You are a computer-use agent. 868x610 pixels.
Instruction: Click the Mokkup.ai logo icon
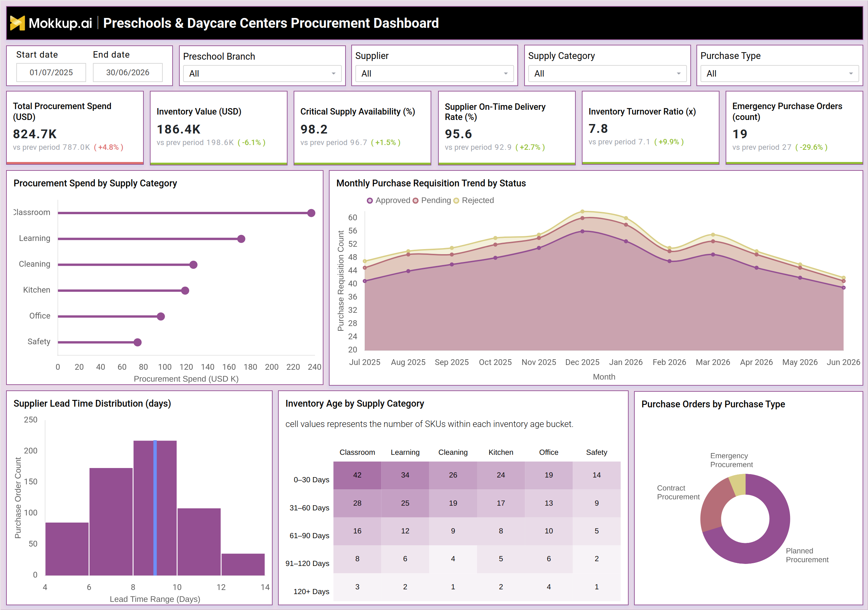[17, 23]
